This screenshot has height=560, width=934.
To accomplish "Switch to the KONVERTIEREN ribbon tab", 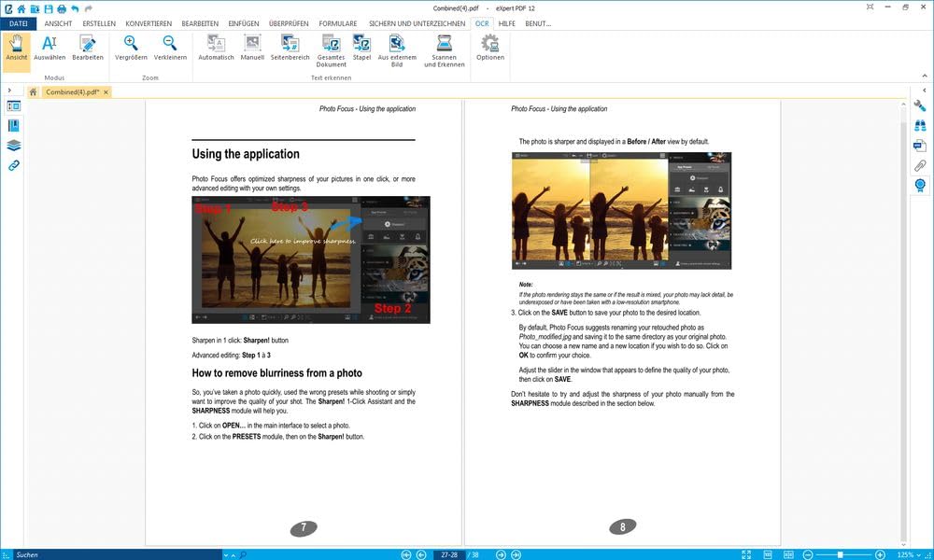I will [x=149, y=23].
